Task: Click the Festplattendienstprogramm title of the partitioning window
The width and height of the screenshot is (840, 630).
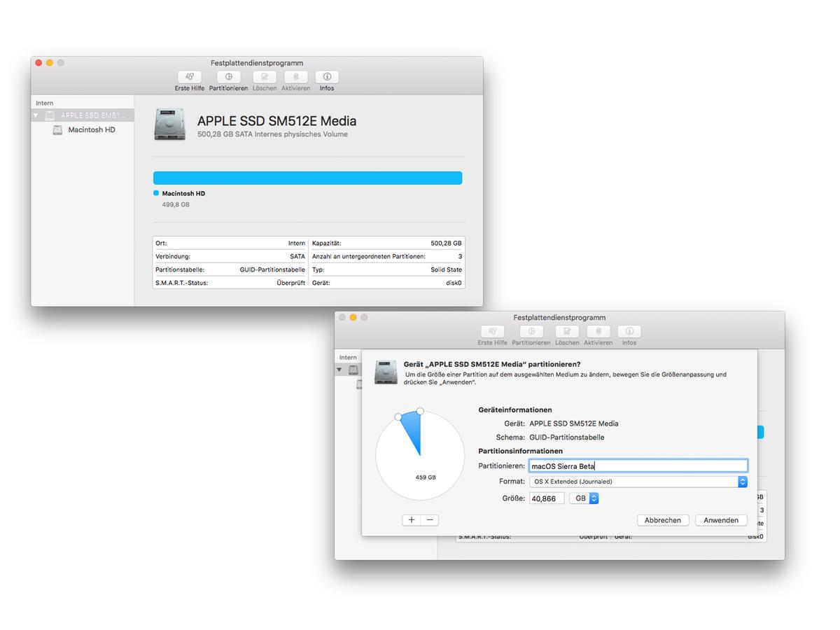Action: tap(559, 318)
